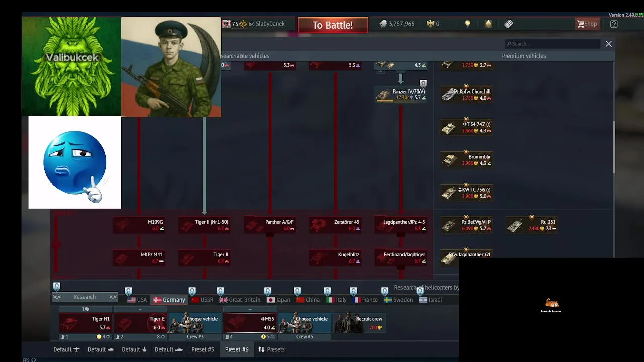The height and width of the screenshot is (362, 644).
Task: Click the Silver Lions balance icon
Action: click(x=383, y=24)
